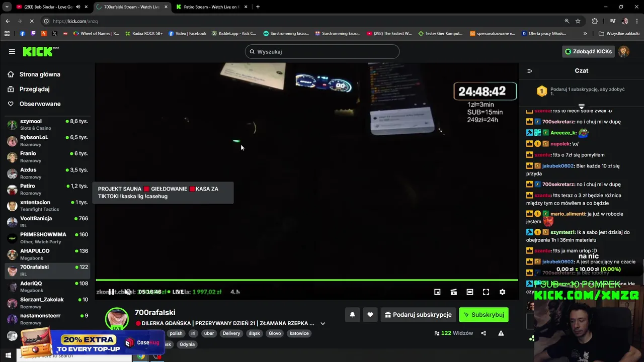644x362 pixels.
Task: Click Zdobądź KICKs button
Action: (588, 51)
